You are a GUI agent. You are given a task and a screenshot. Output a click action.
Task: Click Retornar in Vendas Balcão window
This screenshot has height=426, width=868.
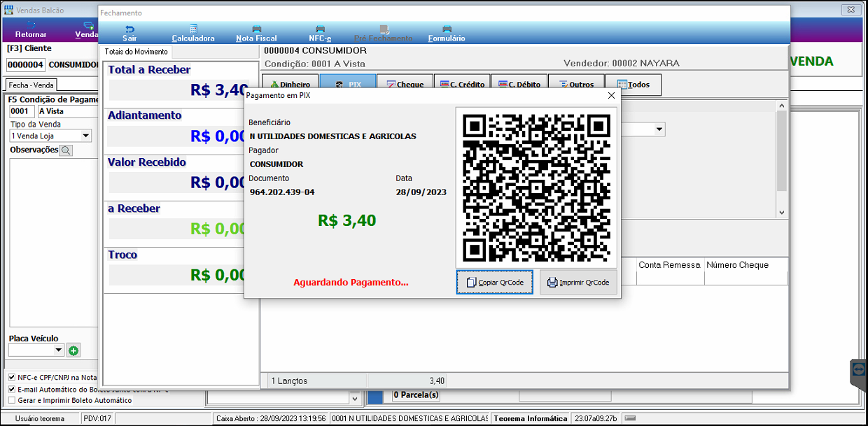click(x=31, y=30)
